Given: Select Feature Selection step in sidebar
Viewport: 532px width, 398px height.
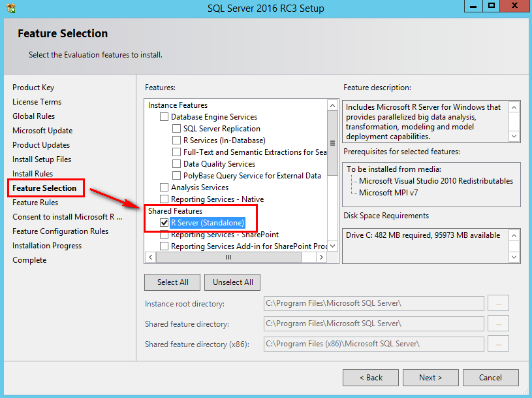Looking at the screenshot, I should click(x=44, y=188).
